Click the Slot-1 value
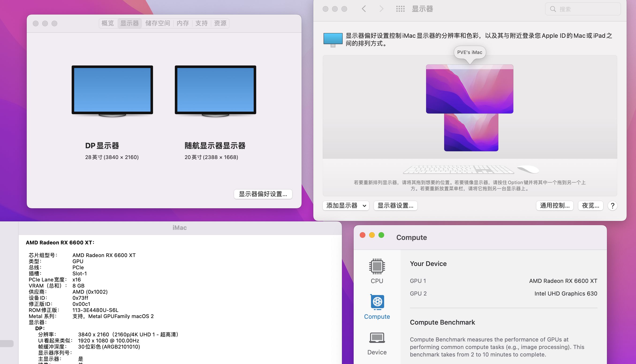The height and width of the screenshot is (364, 636). [79, 273]
